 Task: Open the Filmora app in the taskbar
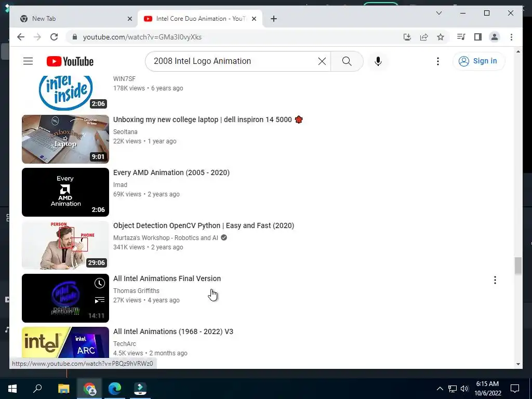point(140,389)
